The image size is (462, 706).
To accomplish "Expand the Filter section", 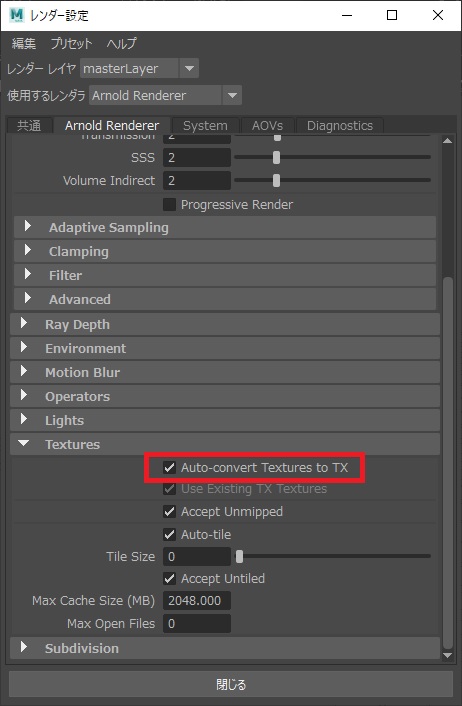I will coord(225,275).
